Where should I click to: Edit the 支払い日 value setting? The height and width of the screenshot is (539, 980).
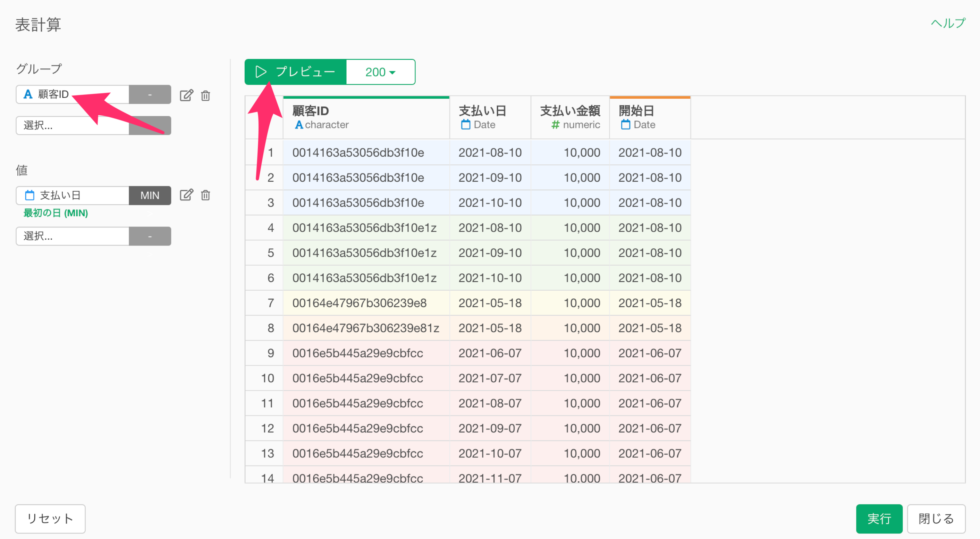[x=186, y=195]
